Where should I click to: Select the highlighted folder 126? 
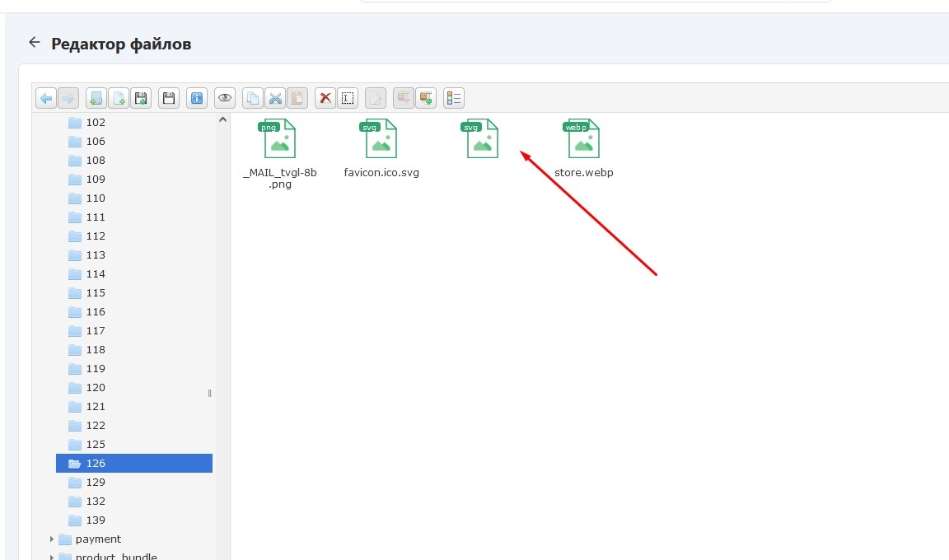[134, 464]
